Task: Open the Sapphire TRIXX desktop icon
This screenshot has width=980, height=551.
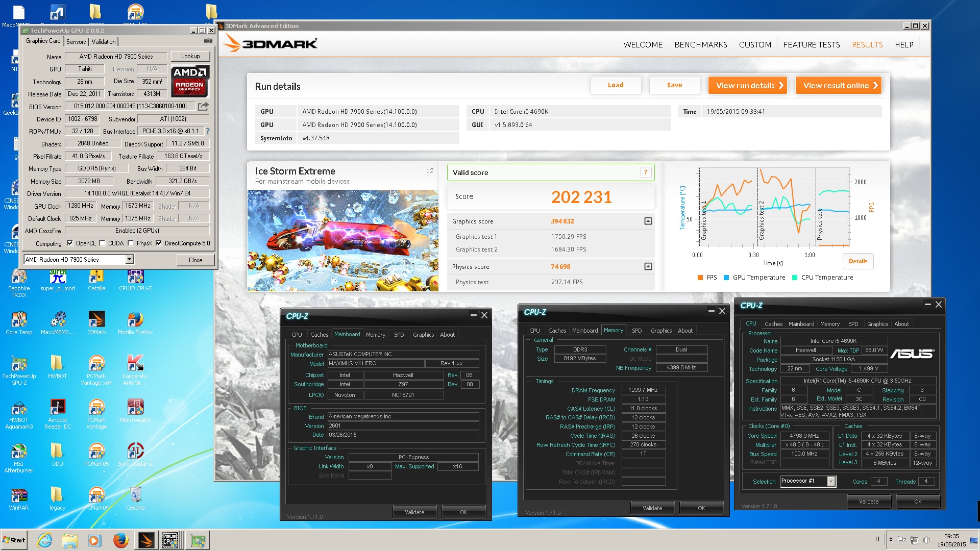Action: [19, 284]
